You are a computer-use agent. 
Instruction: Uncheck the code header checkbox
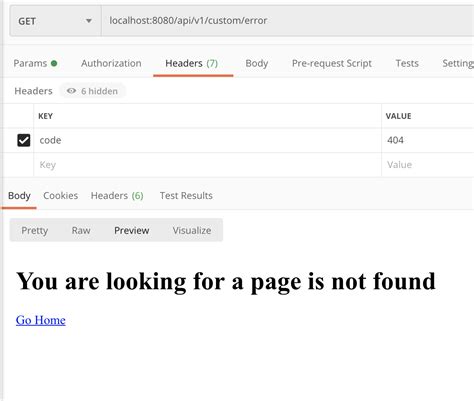[x=24, y=140]
